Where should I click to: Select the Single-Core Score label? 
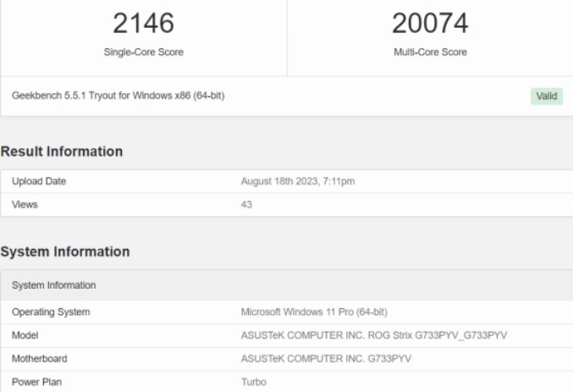[143, 52]
